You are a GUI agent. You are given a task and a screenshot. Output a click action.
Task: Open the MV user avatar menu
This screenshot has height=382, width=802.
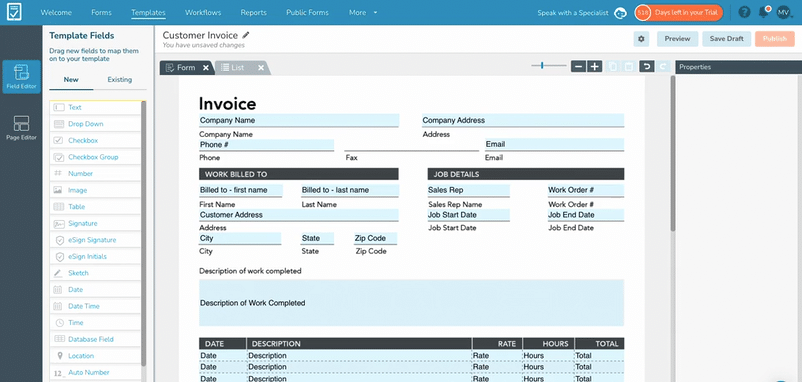pos(783,12)
